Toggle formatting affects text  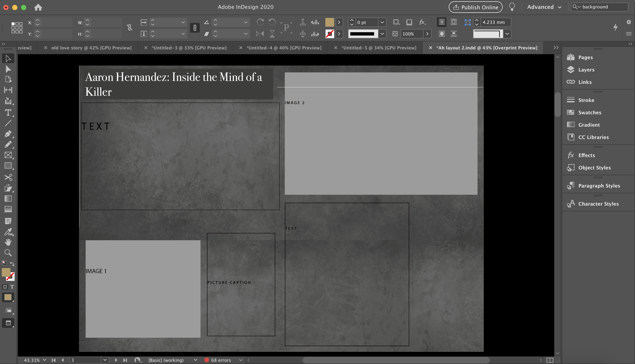12,287
